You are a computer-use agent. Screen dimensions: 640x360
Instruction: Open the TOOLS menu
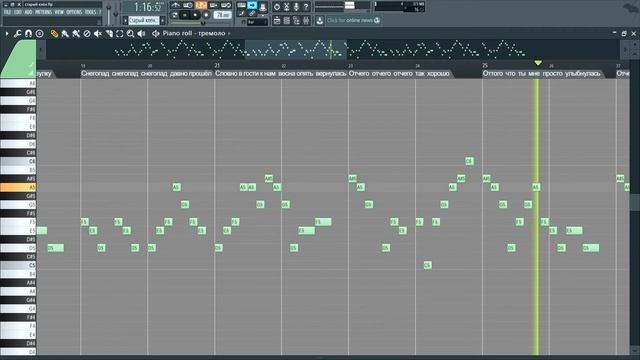(x=90, y=12)
